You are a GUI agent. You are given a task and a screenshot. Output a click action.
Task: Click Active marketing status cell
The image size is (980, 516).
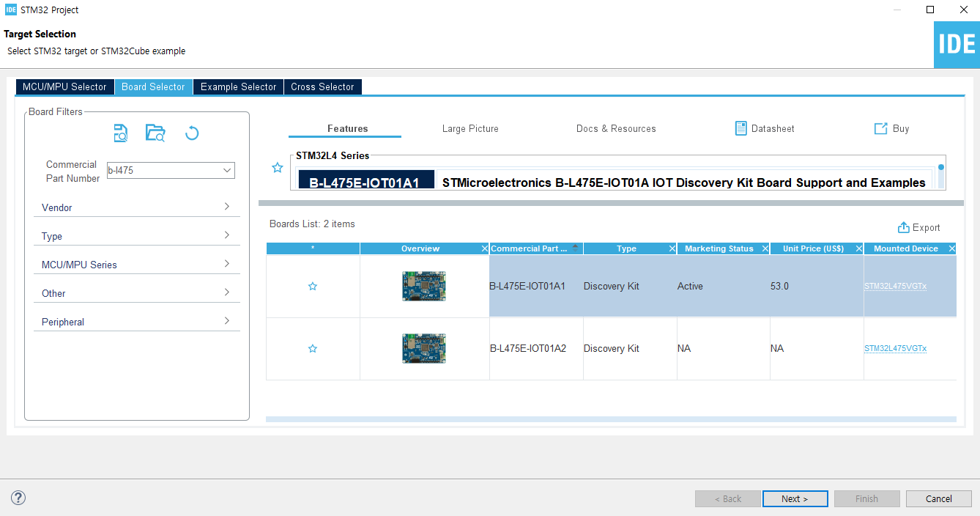(x=724, y=286)
